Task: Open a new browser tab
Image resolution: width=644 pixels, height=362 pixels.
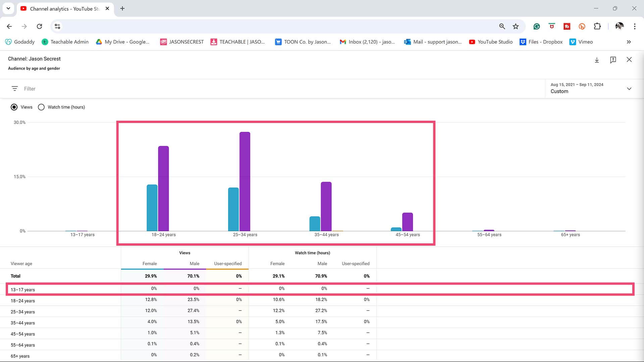Action: click(x=122, y=9)
